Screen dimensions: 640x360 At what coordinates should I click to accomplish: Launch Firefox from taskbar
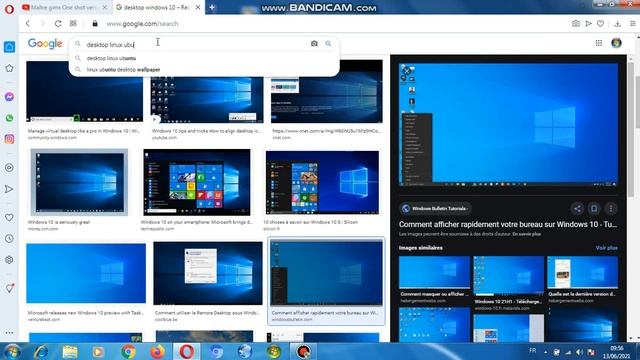157,351
